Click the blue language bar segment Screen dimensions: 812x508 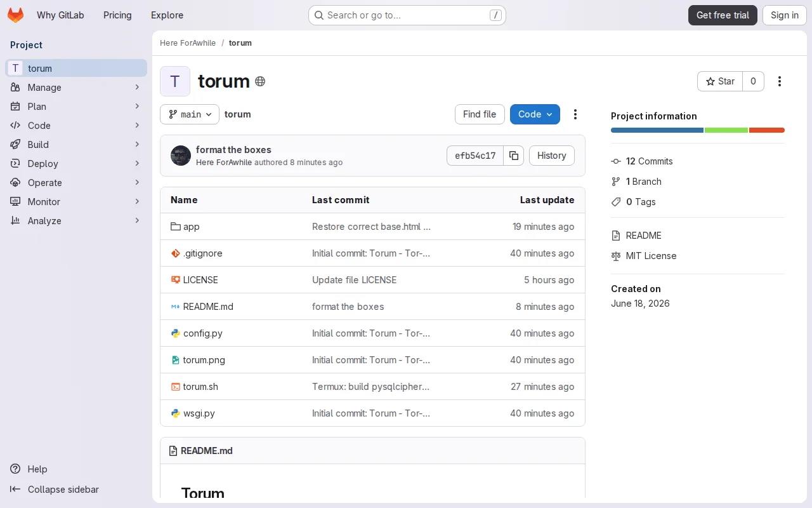click(x=657, y=130)
